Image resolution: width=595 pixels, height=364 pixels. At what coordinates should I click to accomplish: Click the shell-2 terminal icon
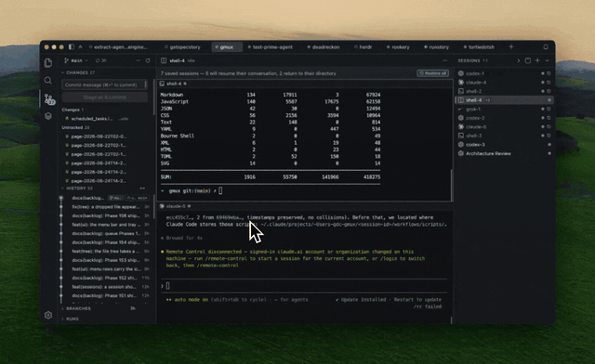pyautogui.click(x=461, y=91)
